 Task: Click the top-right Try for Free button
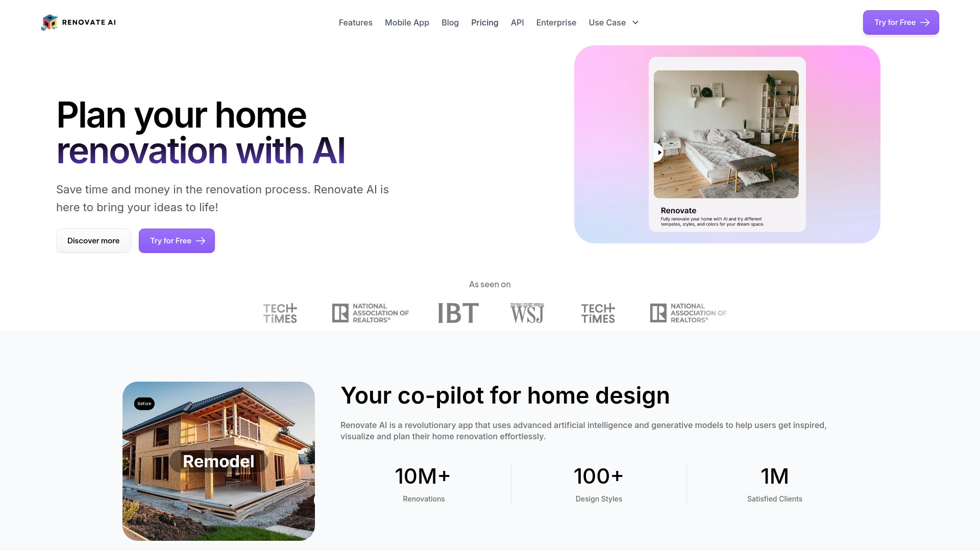901,22
